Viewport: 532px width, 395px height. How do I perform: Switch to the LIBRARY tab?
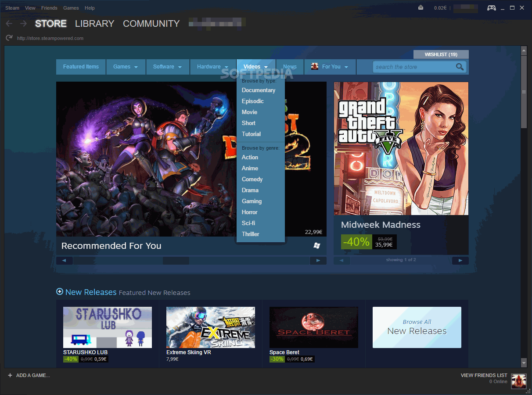94,24
